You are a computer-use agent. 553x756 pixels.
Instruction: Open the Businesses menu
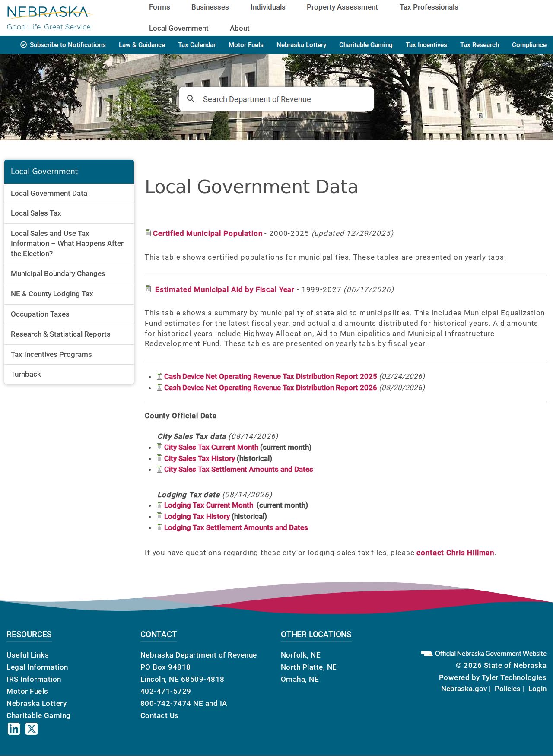pos(210,7)
